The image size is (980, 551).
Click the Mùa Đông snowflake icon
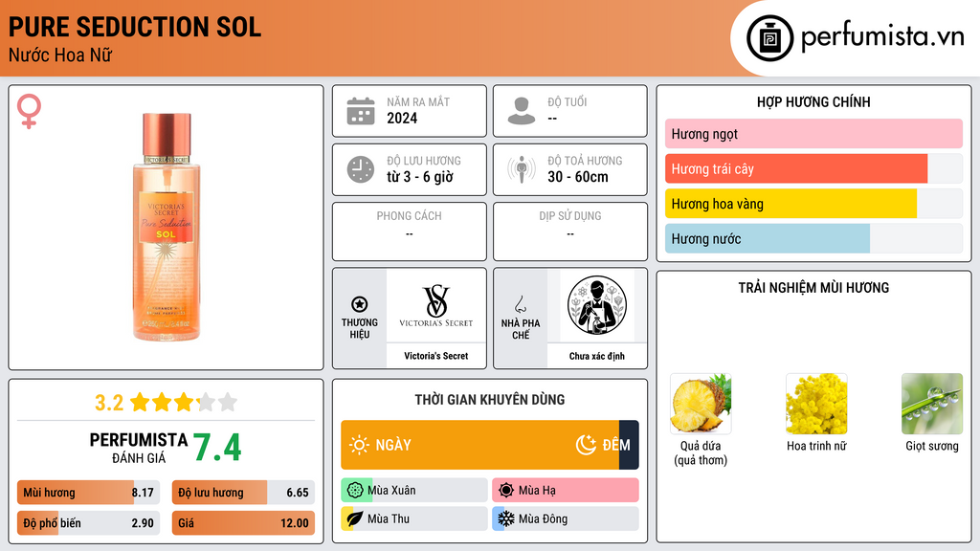[x=506, y=518]
